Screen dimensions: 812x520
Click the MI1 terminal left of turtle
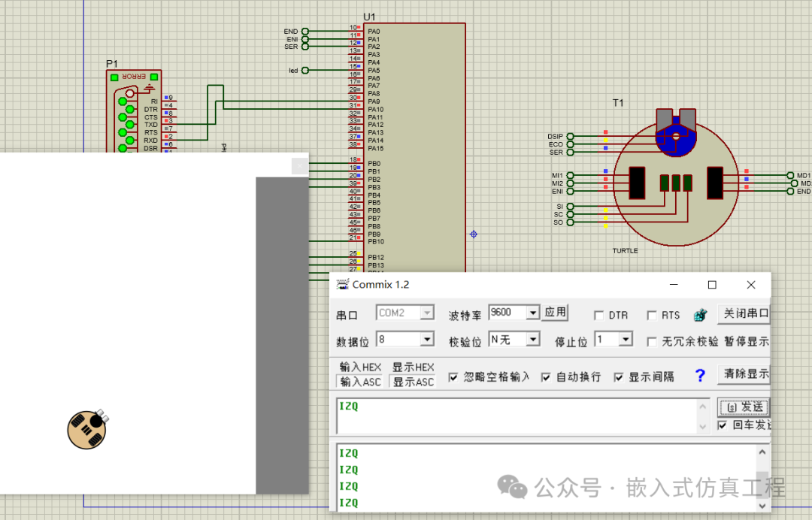pyautogui.click(x=570, y=175)
